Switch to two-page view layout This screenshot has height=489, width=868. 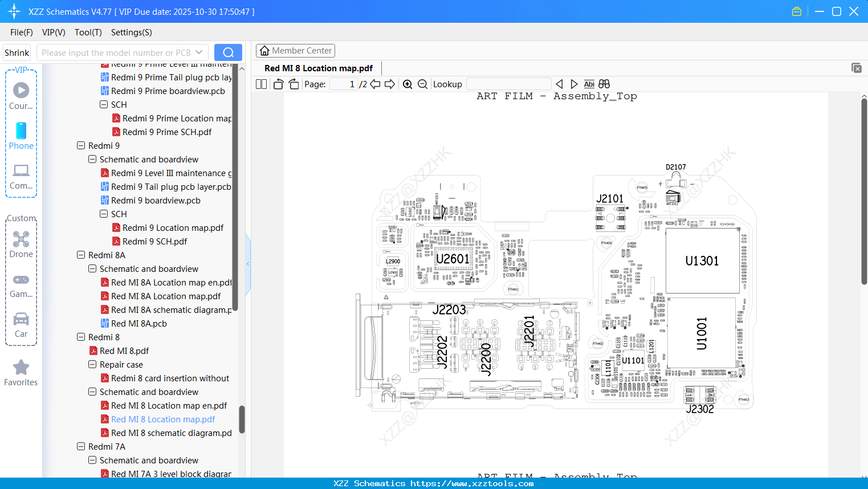[x=260, y=84]
